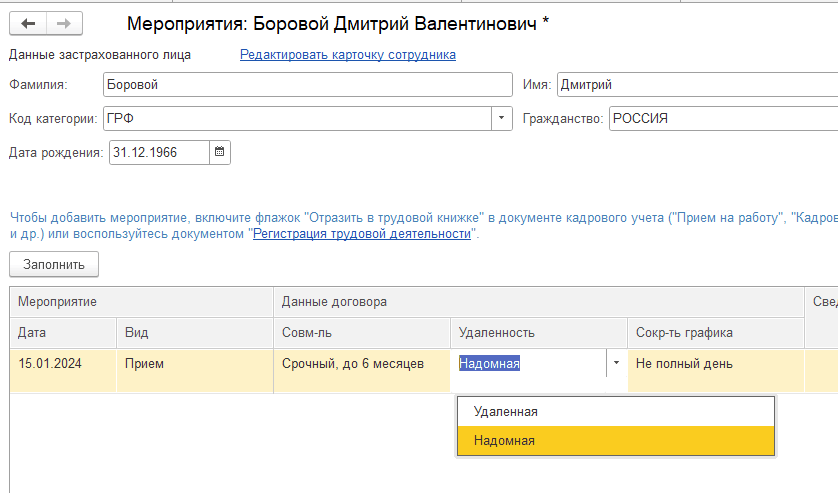The height and width of the screenshot is (493, 838).
Task: Click the Дата рождения date field
Action: pos(158,153)
